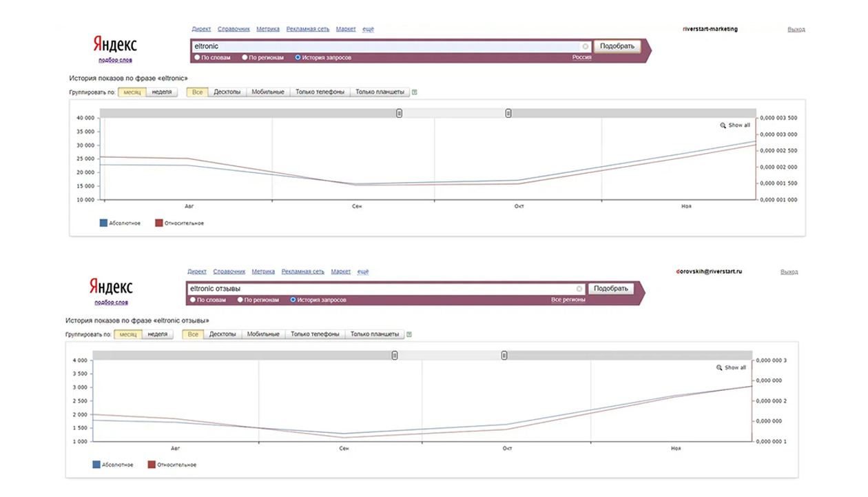
Task: Switch upper chart to Только телефоны
Action: [320, 92]
